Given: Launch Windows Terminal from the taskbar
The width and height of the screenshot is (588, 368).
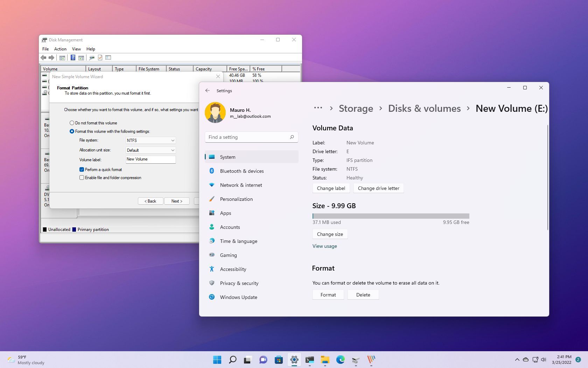Looking at the screenshot, I should [x=310, y=360].
